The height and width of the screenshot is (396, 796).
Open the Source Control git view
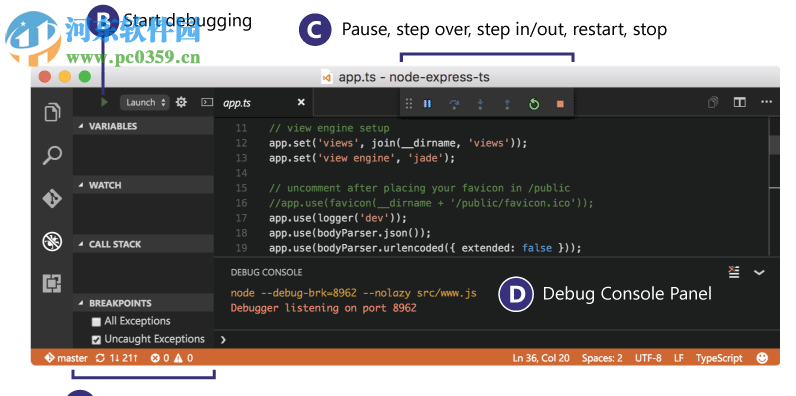(x=52, y=199)
